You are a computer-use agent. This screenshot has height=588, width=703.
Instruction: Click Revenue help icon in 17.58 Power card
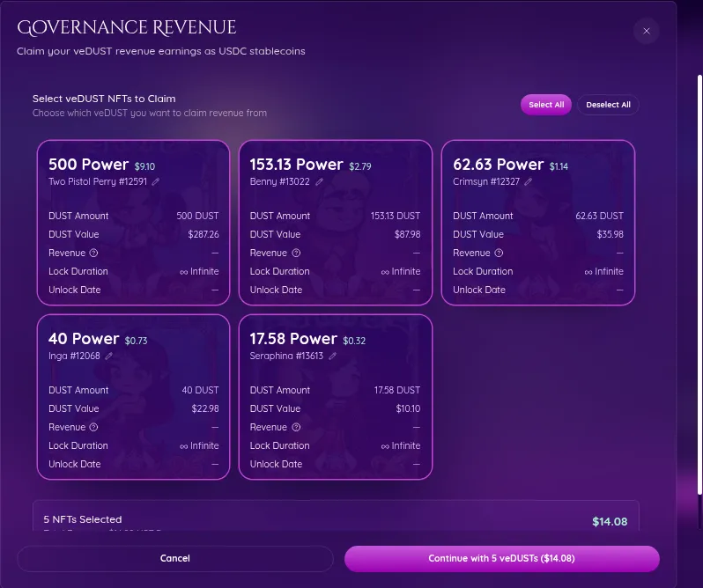[x=294, y=427]
